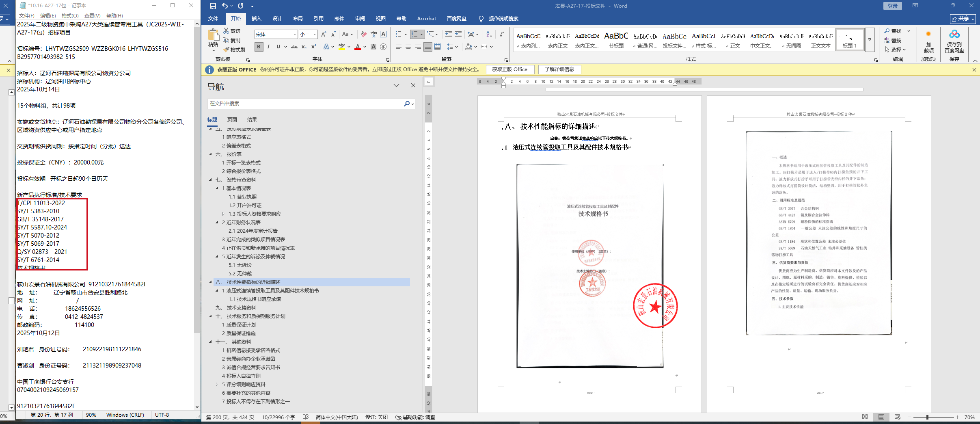Open the line spacing dropdown

pyautogui.click(x=453, y=47)
